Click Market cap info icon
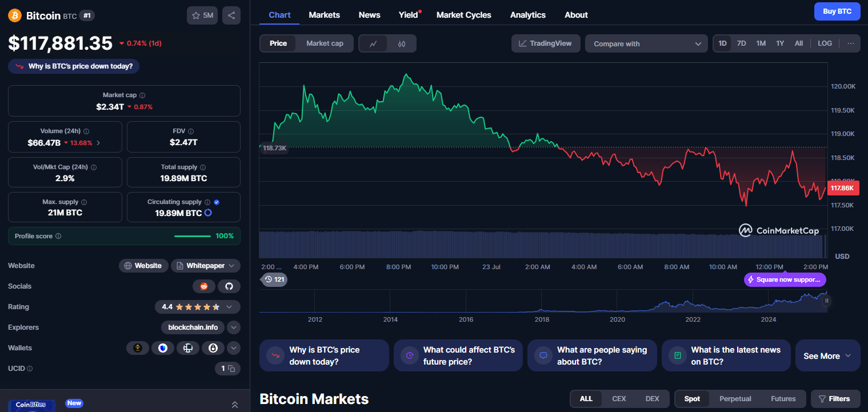The width and height of the screenshot is (868, 412). [142, 95]
